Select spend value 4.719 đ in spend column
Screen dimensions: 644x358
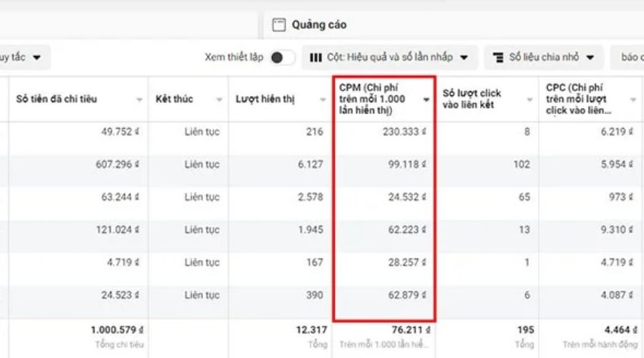[123, 262]
